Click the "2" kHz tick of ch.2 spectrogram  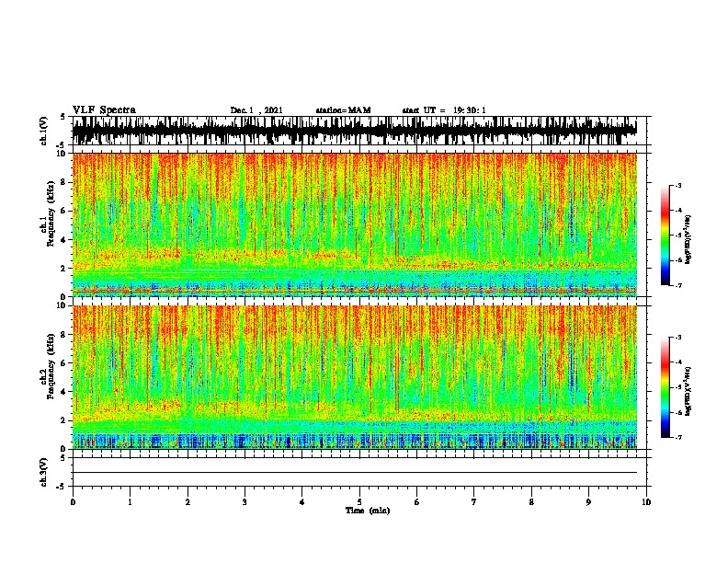click(65, 420)
